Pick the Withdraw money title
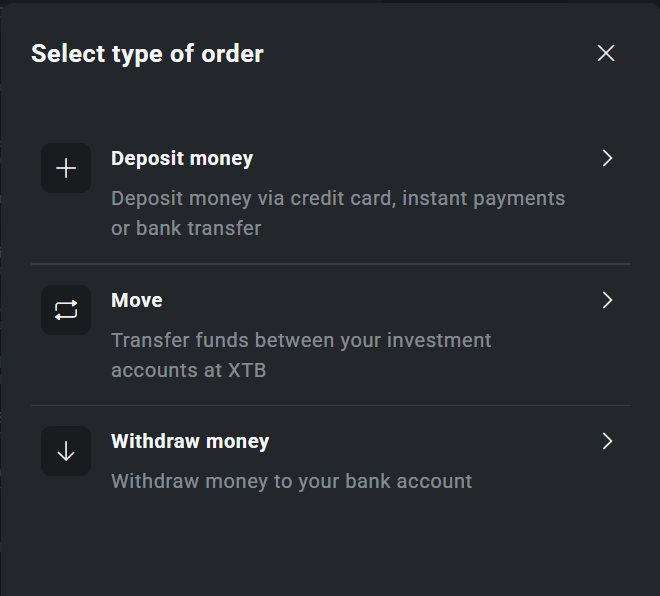This screenshot has height=596, width=660. (x=190, y=441)
